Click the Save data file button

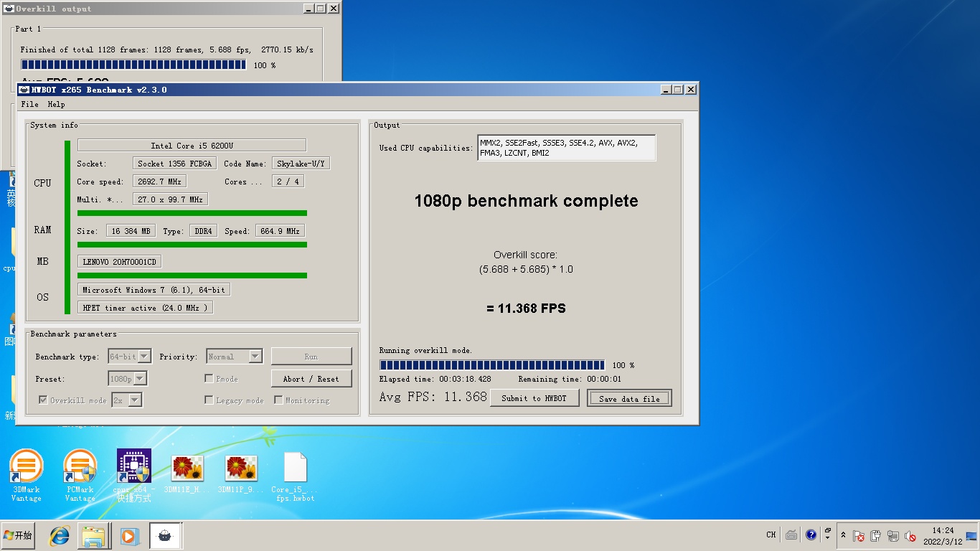(x=629, y=398)
